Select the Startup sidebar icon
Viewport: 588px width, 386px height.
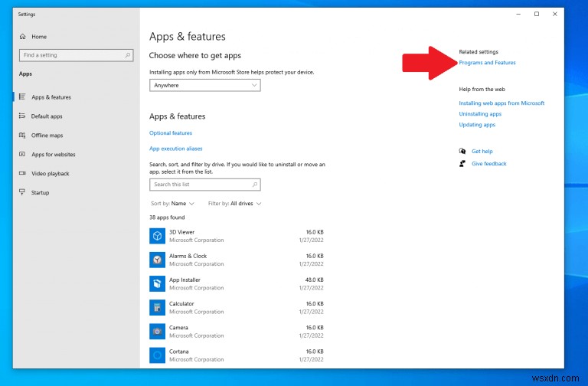22,192
